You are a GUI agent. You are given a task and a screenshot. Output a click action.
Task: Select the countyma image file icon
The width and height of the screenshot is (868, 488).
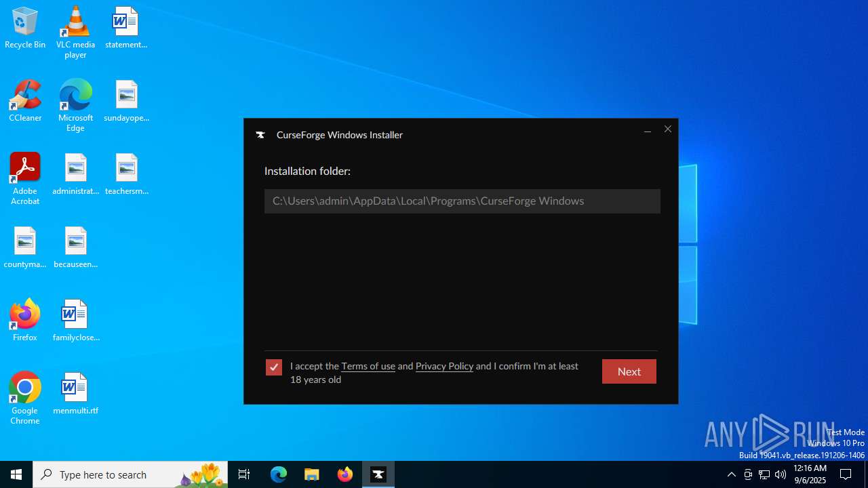coord(25,248)
